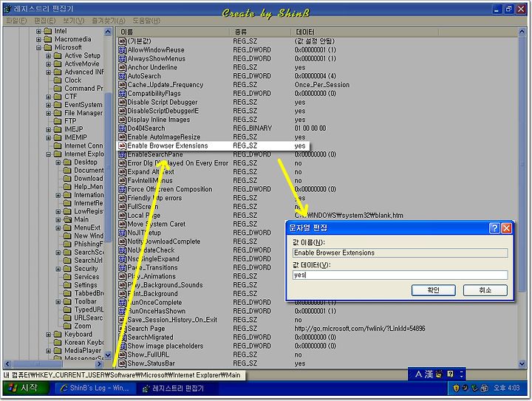Image resolution: width=532 pixels, height=401 pixels.
Task: Open the 즐겨찾기(A) menu
Action: click(x=109, y=21)
